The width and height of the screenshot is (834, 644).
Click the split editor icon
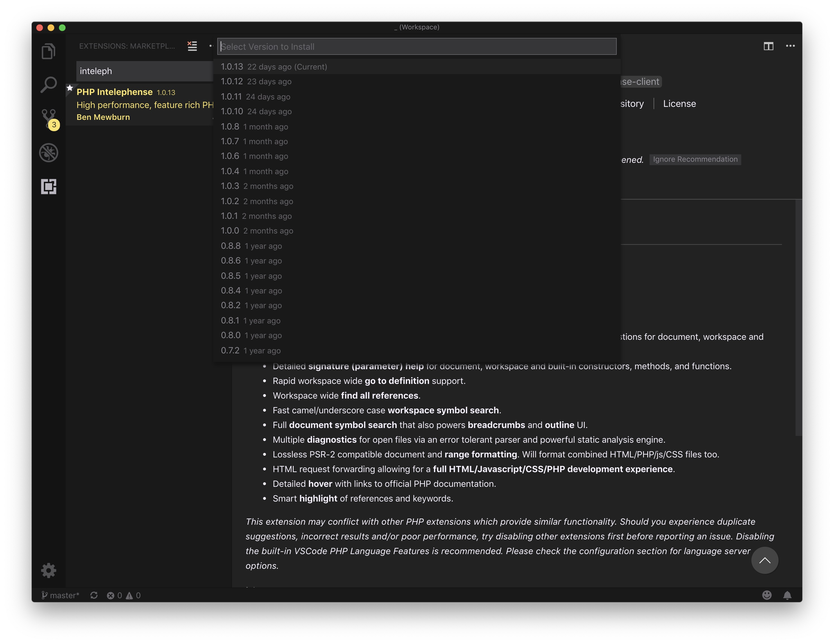tap(768, 46)
